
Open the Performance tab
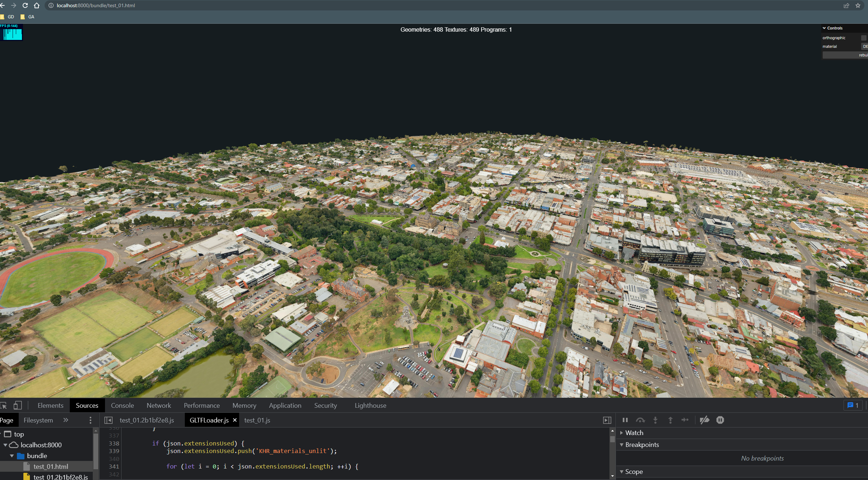pos(202,406)
